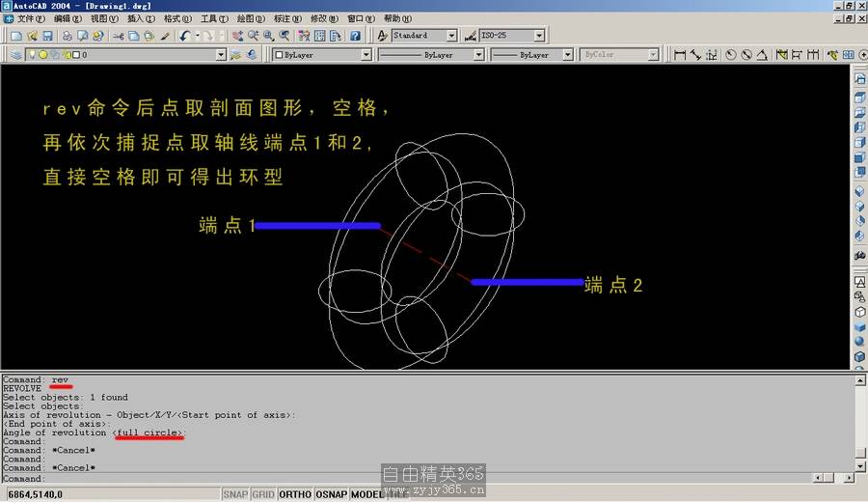Open the Layer Properties Manager icon
Viewport: 868px width, 502px height.
(x=16, y=55)
